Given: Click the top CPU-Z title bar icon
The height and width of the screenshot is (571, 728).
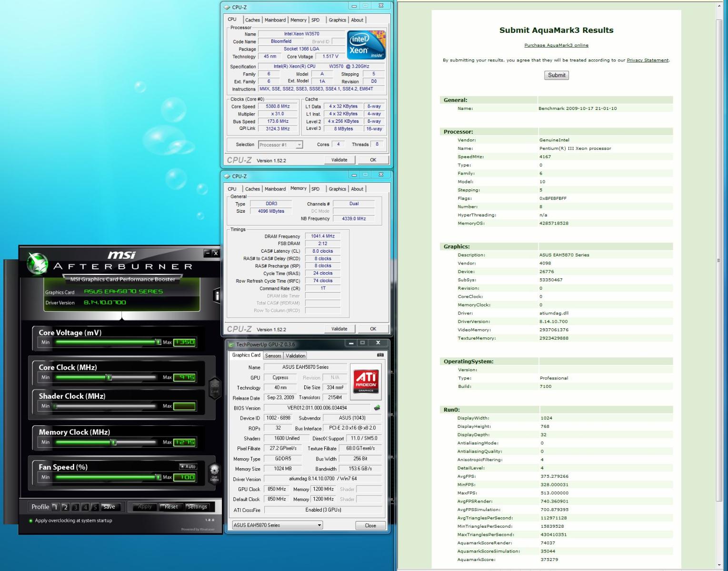Looking at the screenshot, I should click(227, 7).
